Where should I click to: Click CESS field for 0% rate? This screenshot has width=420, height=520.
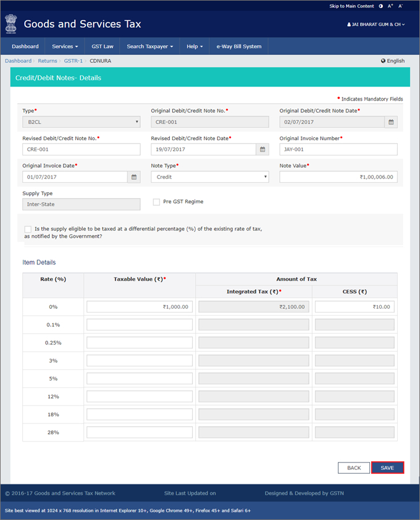tap(355, 307)
